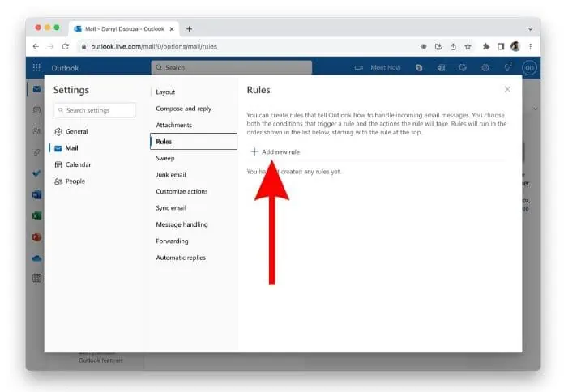Bookmark this page with the star icon
Viewport: 568px width, 392px height.
pyautogui.click(x=468, y=46)
